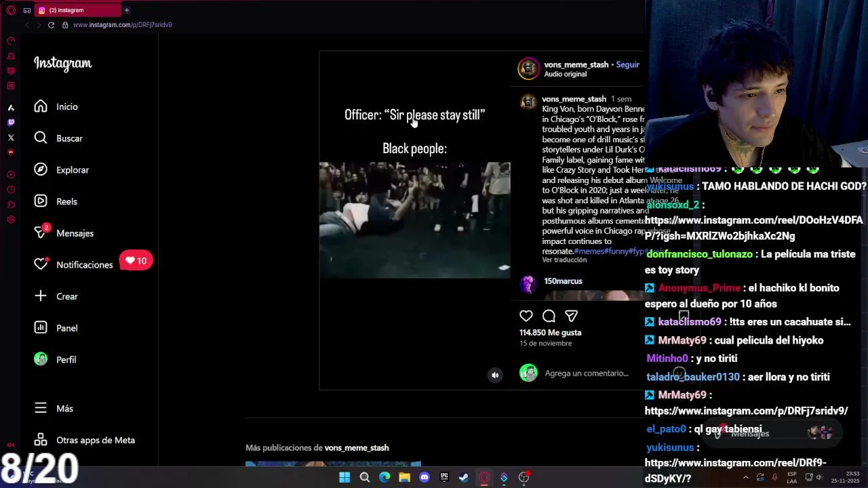Click Seguir to follow vons_meme_stash

click(x=627, y=64)
